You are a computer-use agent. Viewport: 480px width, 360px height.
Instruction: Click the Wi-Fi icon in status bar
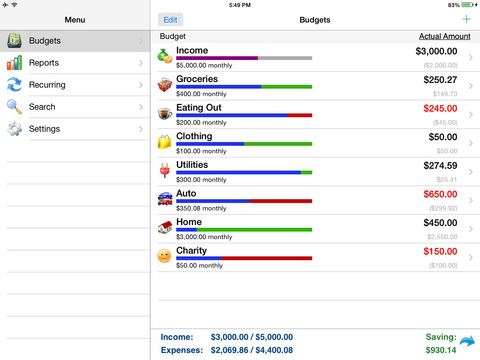14,5
